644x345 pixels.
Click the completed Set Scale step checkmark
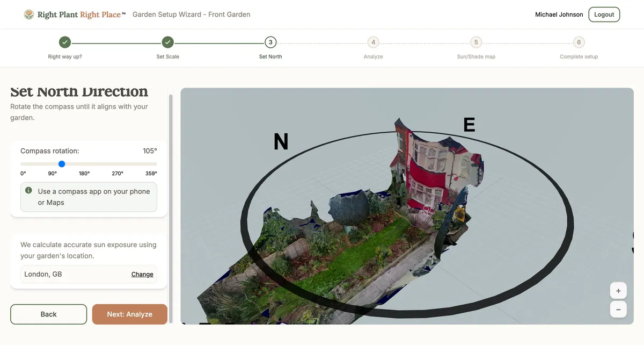coord(167,42)
